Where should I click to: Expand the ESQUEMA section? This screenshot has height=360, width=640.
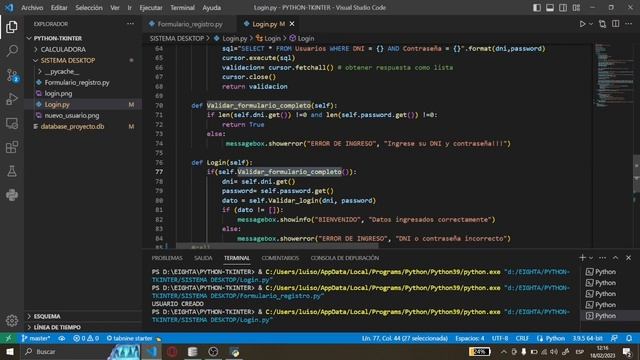pos(83,316)
